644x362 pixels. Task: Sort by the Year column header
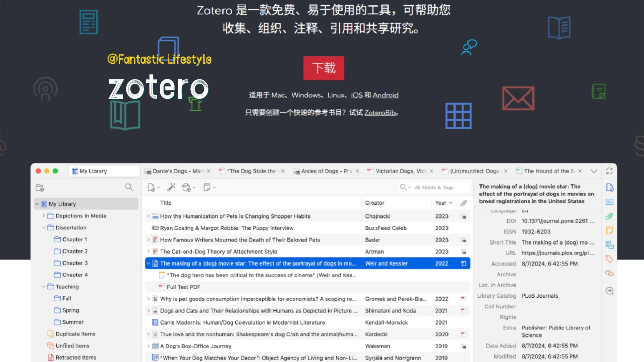[x=444, y=203]
